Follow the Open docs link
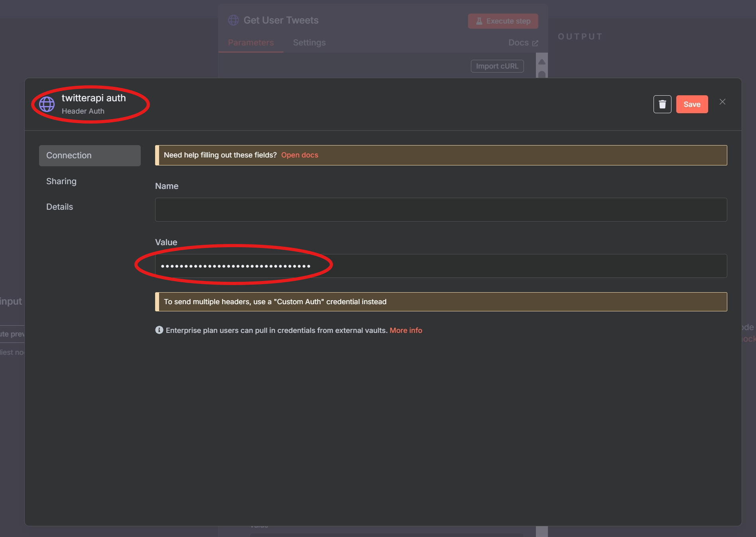The width and height of the screenshot is (756, 537). (299, 155)
